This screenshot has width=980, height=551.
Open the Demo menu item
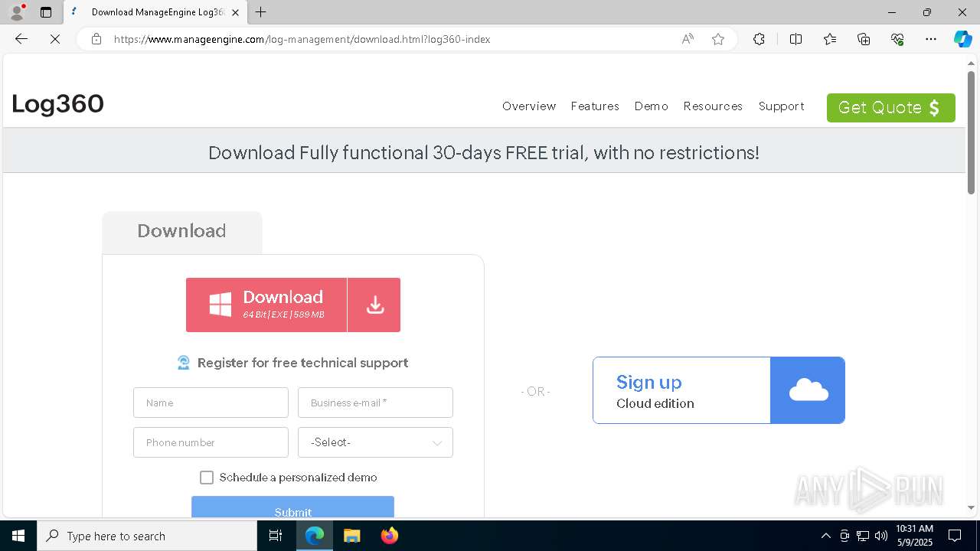pyautogui.click(x=652, y=106)
